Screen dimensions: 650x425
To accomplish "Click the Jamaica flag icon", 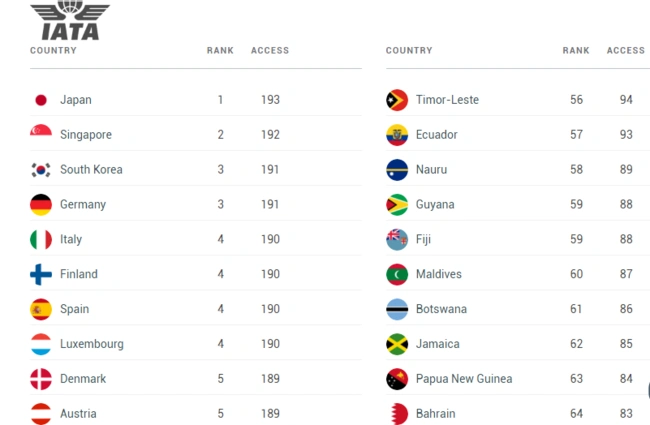I will (x=397, y=344).
